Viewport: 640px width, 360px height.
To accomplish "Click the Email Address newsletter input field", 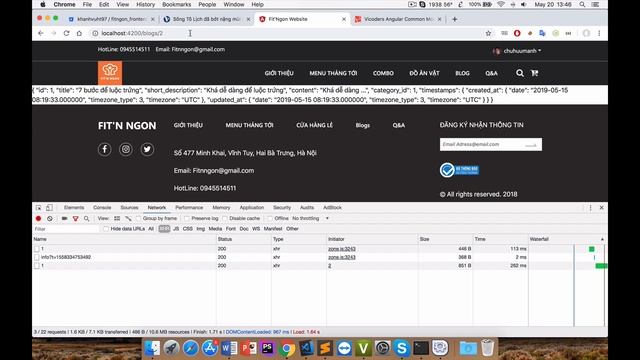I will tap(491, 144).
